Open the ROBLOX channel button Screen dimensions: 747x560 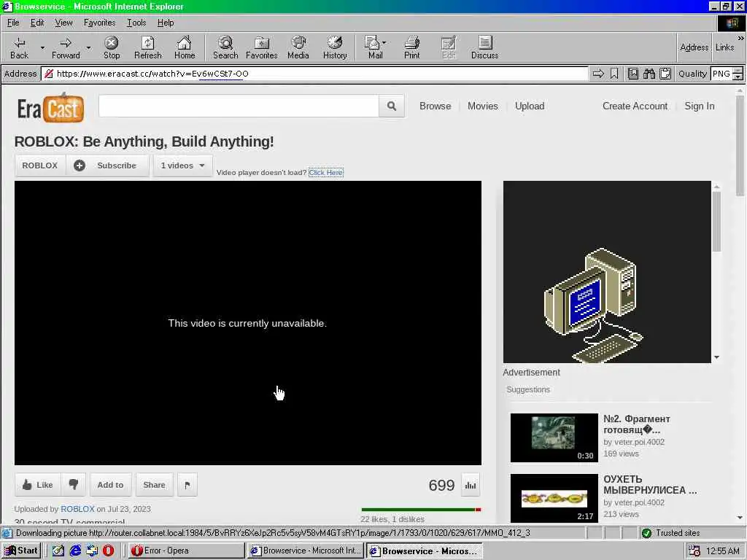pos(40,166)
